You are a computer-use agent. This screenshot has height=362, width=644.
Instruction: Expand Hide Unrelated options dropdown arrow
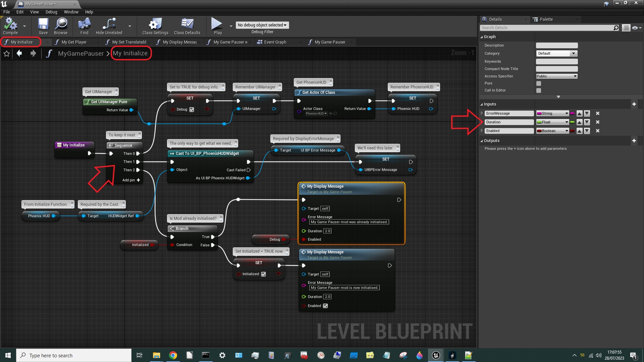click(130, 26)
